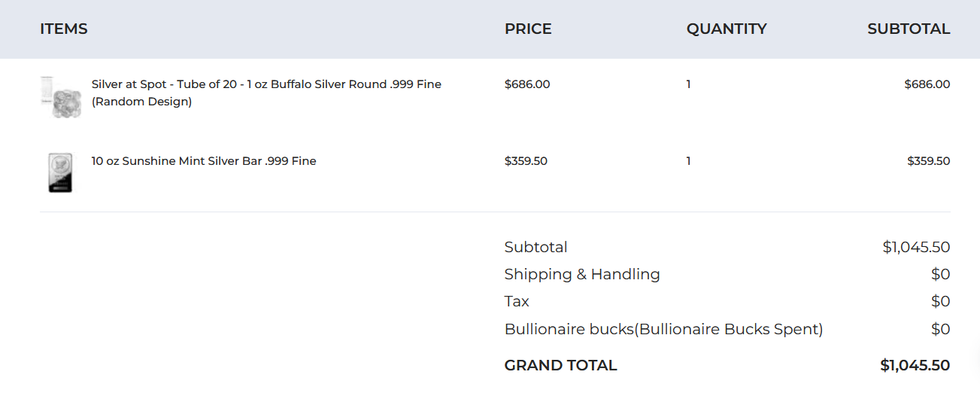Click the GRAND TOTAL label
980x399 pixels.
pos(560,366)
